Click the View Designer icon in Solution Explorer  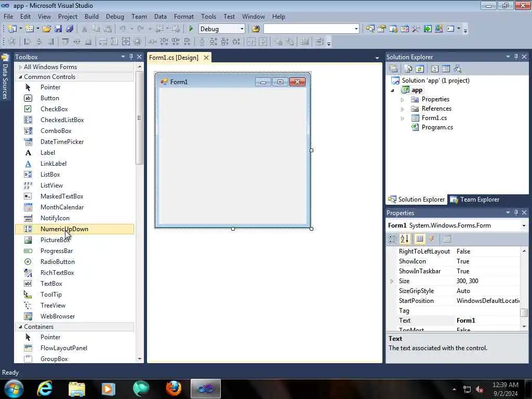[x=446, y=69]
